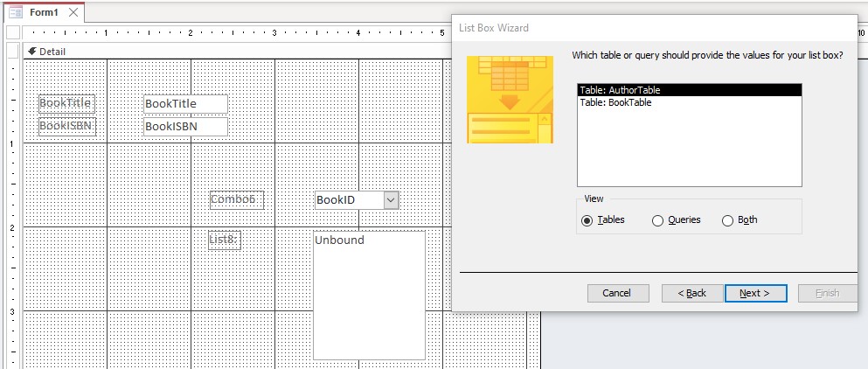The width and height of the screenshot is (868, 369).
Task: Open the BookID combo box dropdown arrow
Action: 391,200
